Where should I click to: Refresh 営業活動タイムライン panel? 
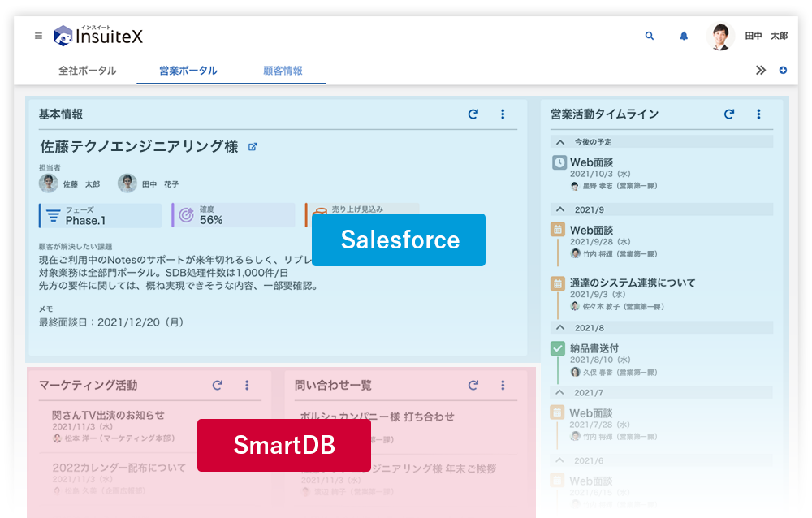tap(729, 114)
